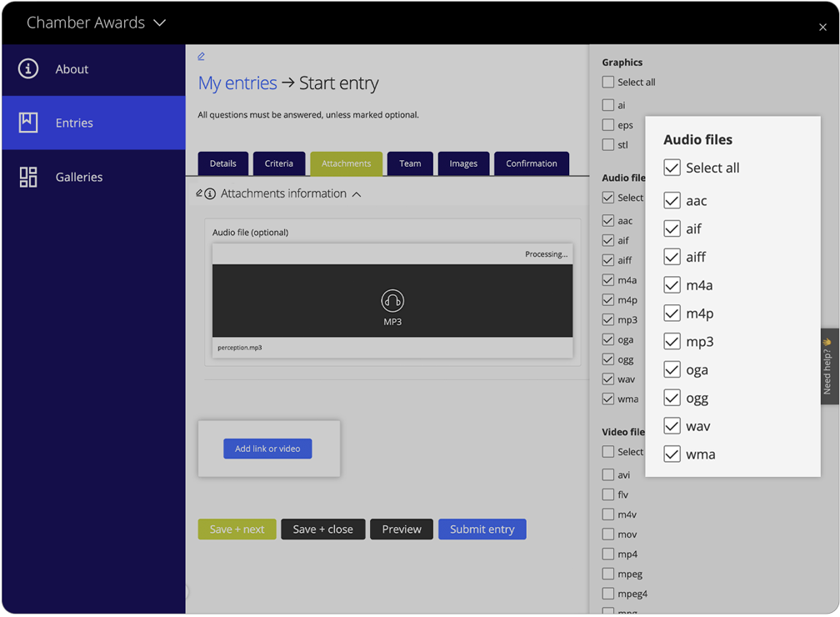Click the pencil icon in Attachments information header
This screenshot has width=840, height=617.
pyautogui.click(x=199, y=193)
